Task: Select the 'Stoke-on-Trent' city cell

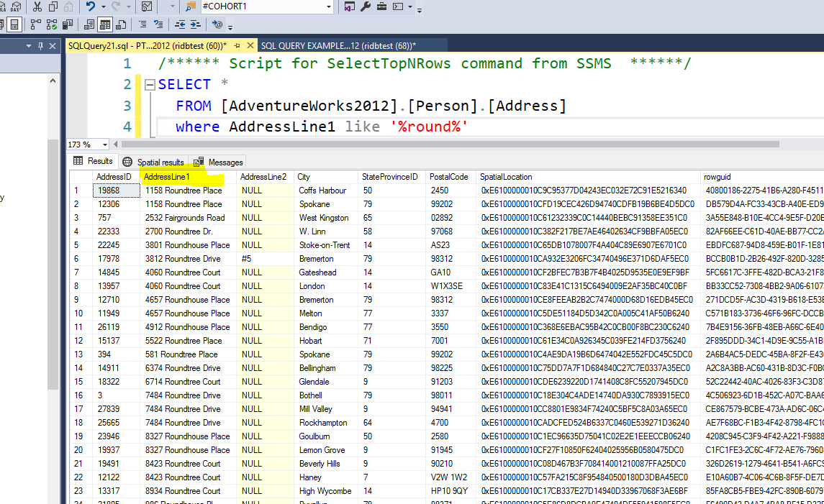Action: [x=326, y=245]
